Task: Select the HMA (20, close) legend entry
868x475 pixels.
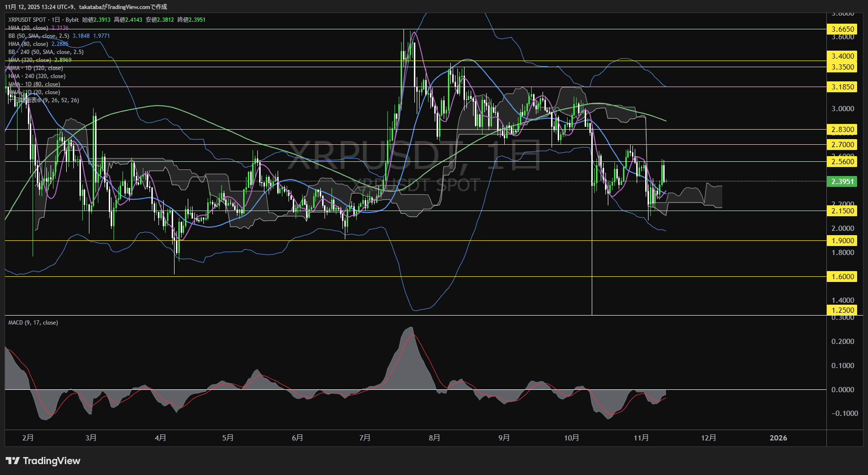Action: click(x=28, y=28)
